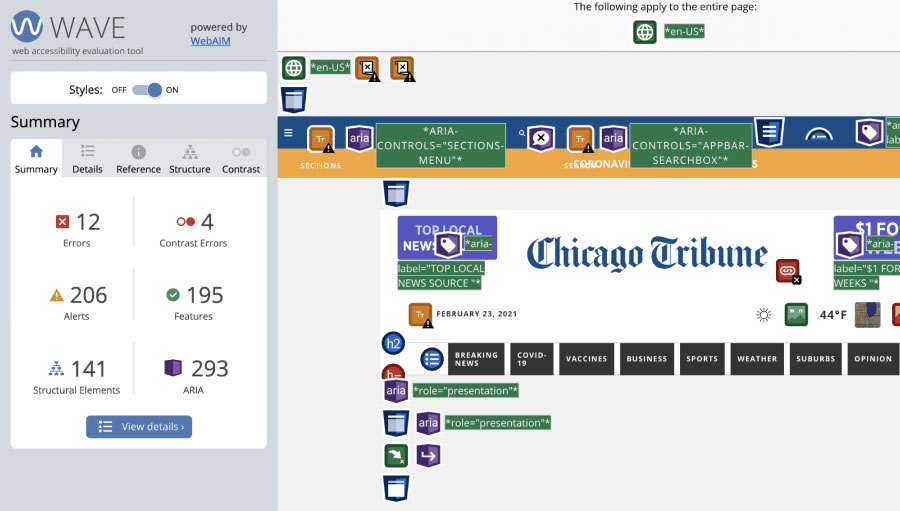Screen dimensions: 900x511
Task: Click the ARIA icon beside appbar-searchbox label
Action: [613, 138]
